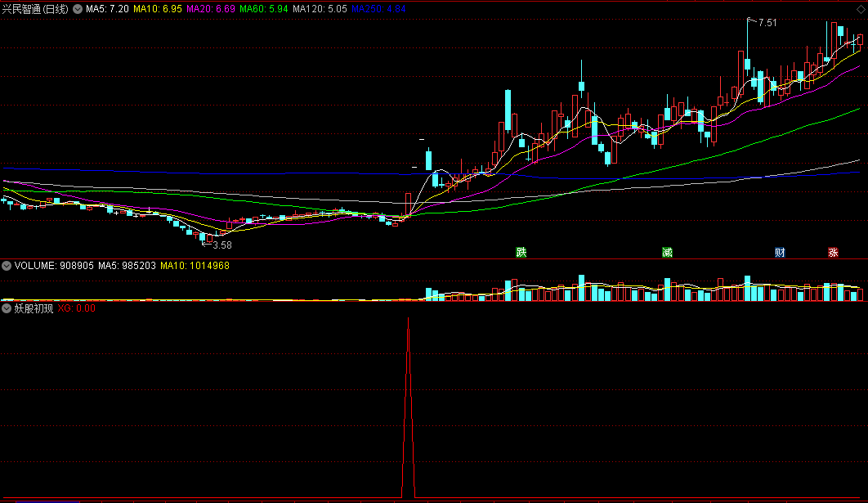Viewport: 868px width, 503px height.
Task: Open the 妖股初现 indicator panel dropdown
Action: [7, 308]
